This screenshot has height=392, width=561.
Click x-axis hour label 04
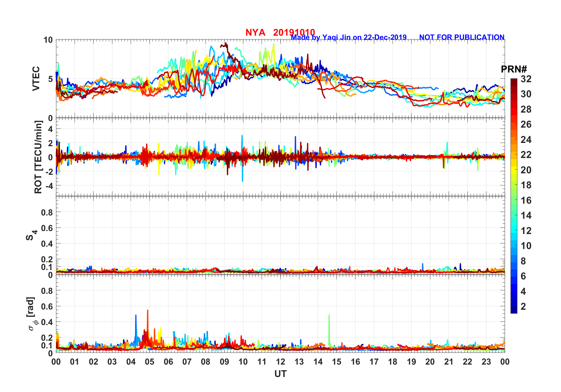131,362
